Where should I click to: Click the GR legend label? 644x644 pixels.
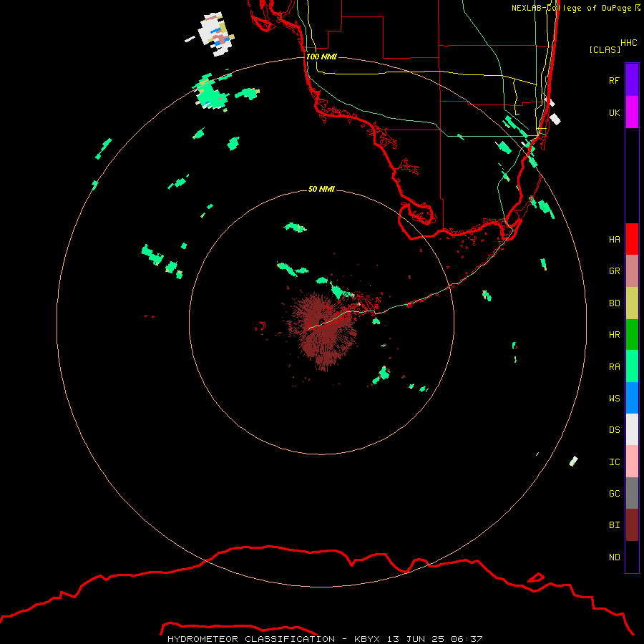click(x=615, y=271)
